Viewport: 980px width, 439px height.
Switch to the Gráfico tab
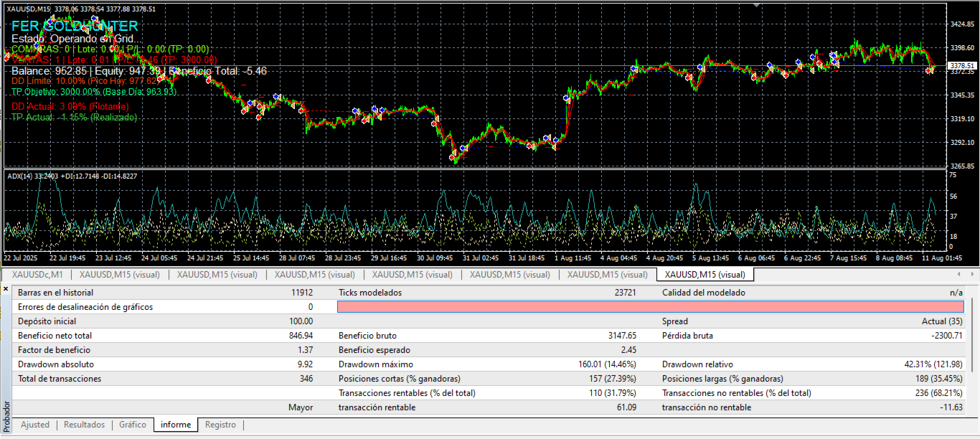point(133,425)
